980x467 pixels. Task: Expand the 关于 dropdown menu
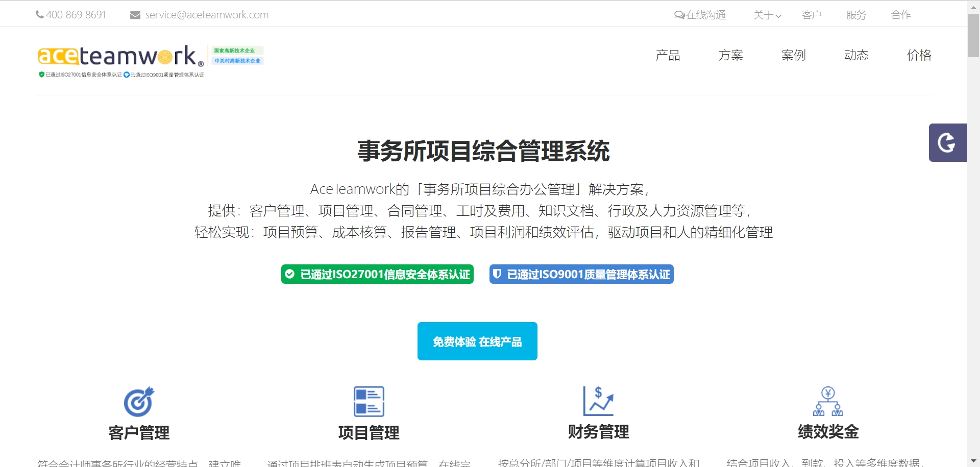pos(767,15)
